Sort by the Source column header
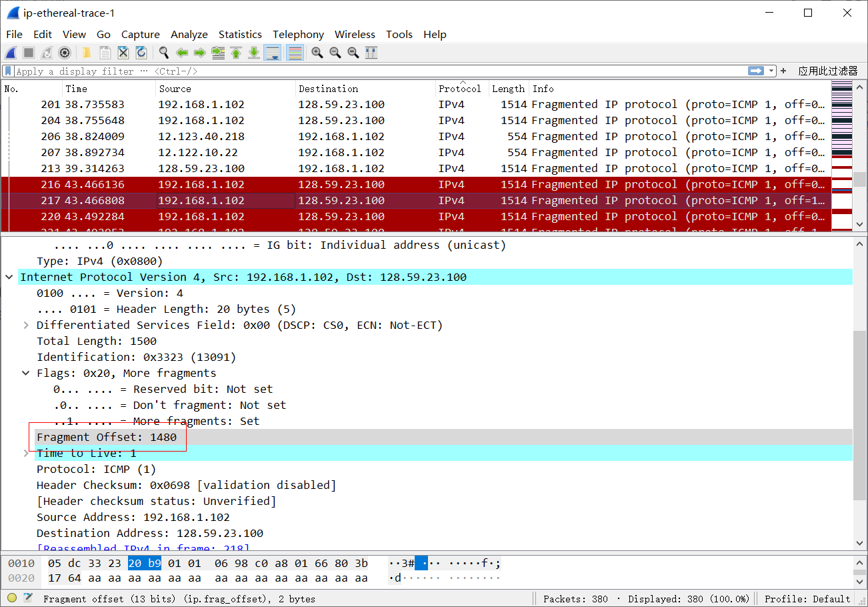 click(x=226, y=89)
